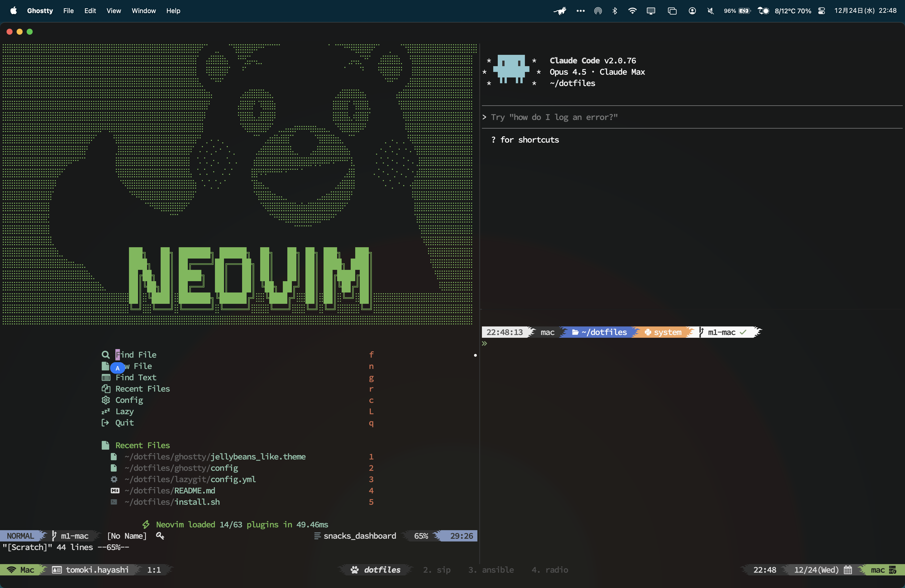This screenshot has height=588, width=905.
Task: Select the Find Text dashboard entry
Action: pyautogui.click(x=136, y=377)
